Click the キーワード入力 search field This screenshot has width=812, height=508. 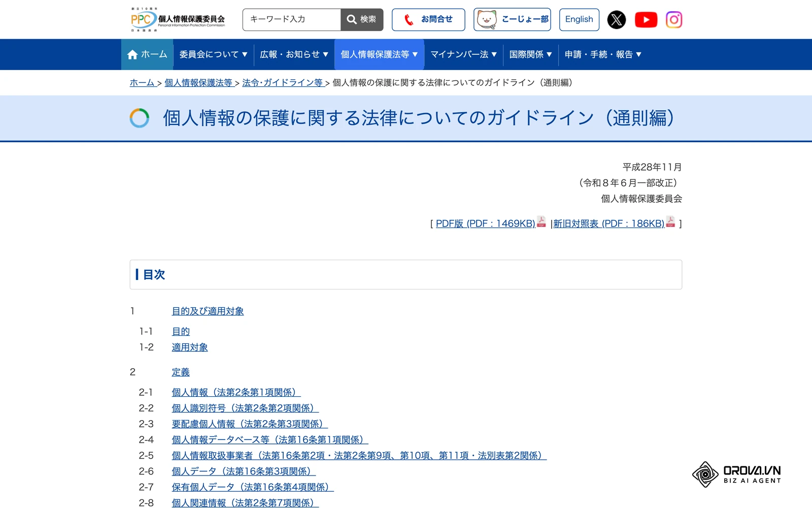point(292,19)
